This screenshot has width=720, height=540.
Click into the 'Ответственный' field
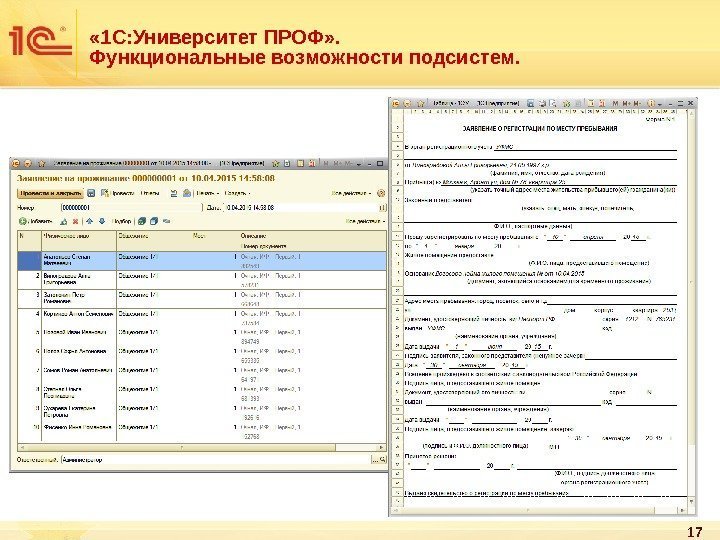coord(216,459)
